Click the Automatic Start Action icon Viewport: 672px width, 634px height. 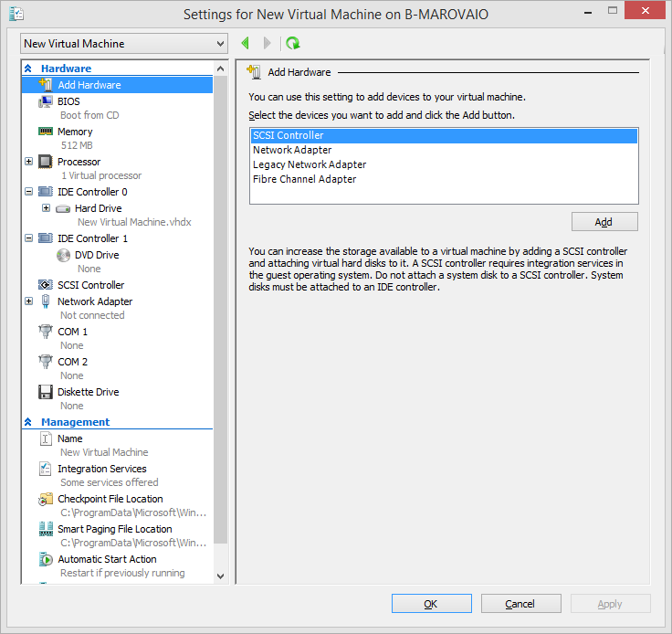tap(46, 559)
